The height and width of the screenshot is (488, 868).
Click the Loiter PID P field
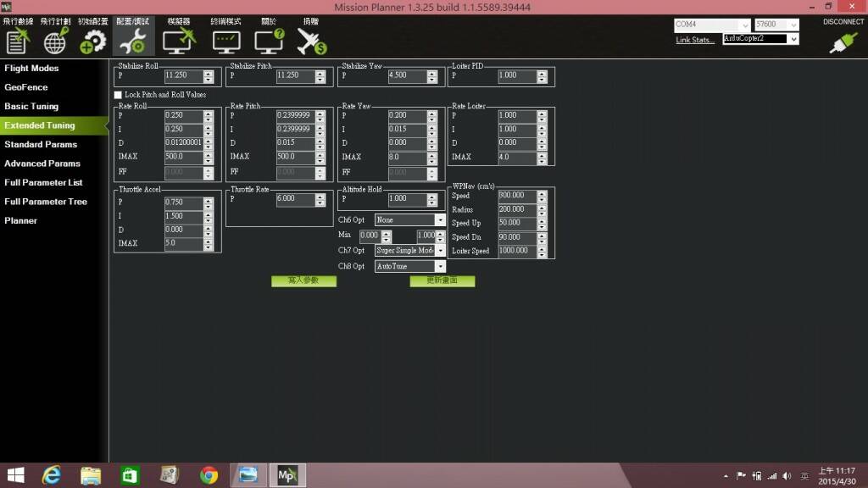517,75
